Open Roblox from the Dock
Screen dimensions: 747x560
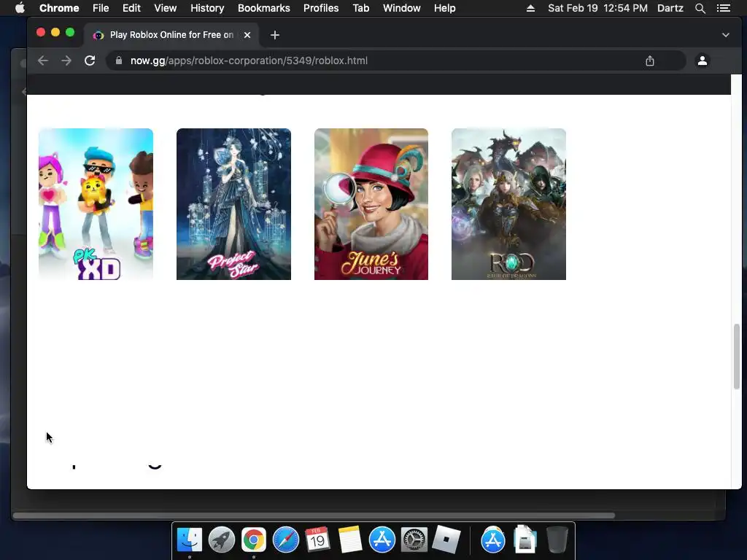446,540
